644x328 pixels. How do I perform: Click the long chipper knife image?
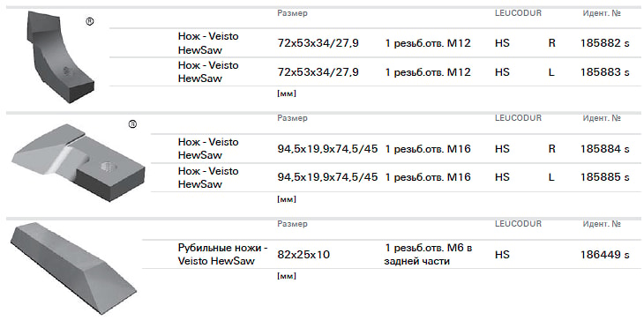74,268
